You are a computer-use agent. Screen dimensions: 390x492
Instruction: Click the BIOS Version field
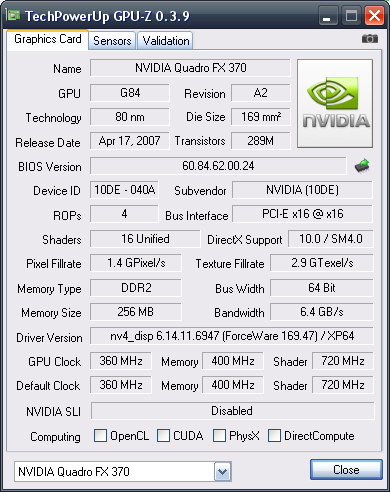tap(218, 166)
